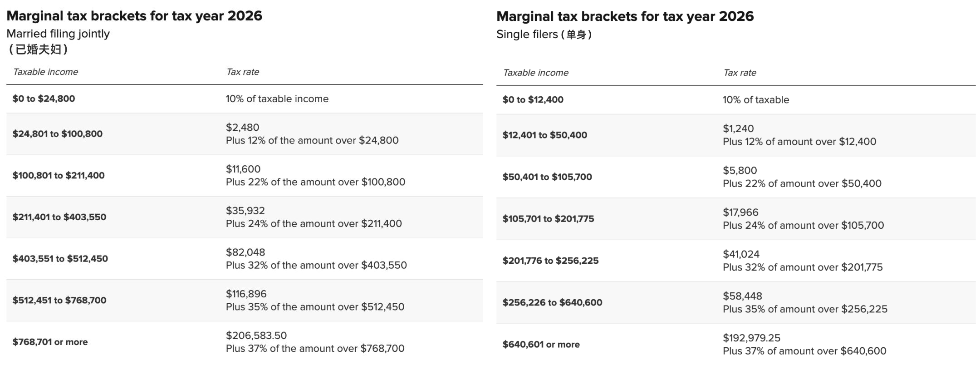The image size is (980, 370).
Task: Select the $256,226 to $640,600 bracket
Action: click(x=552, y=302)
